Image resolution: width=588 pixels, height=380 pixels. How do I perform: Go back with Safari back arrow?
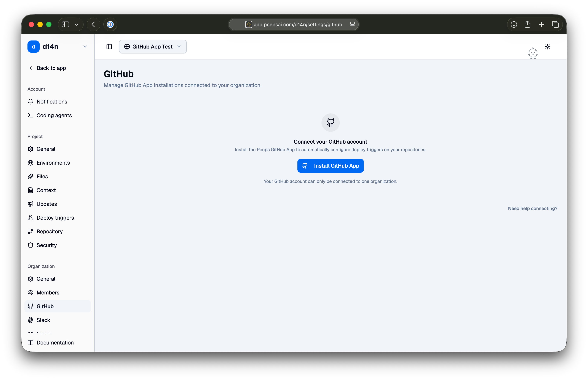(x=93, y=24)
